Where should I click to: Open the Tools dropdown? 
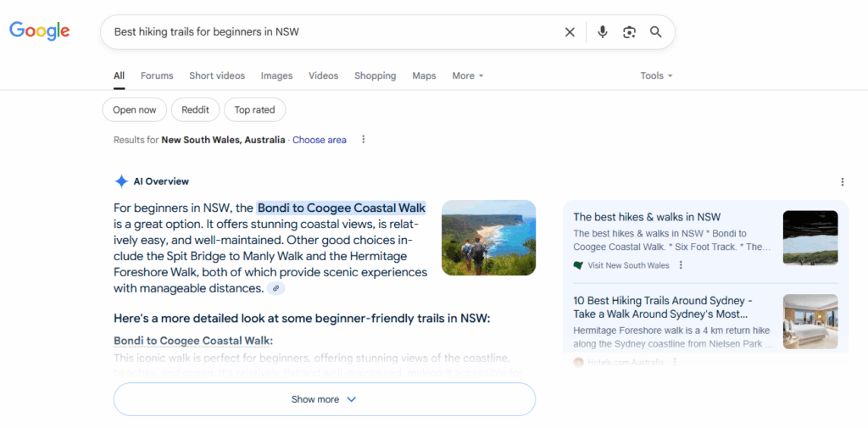pyautogui.click(x=657, y=76)
